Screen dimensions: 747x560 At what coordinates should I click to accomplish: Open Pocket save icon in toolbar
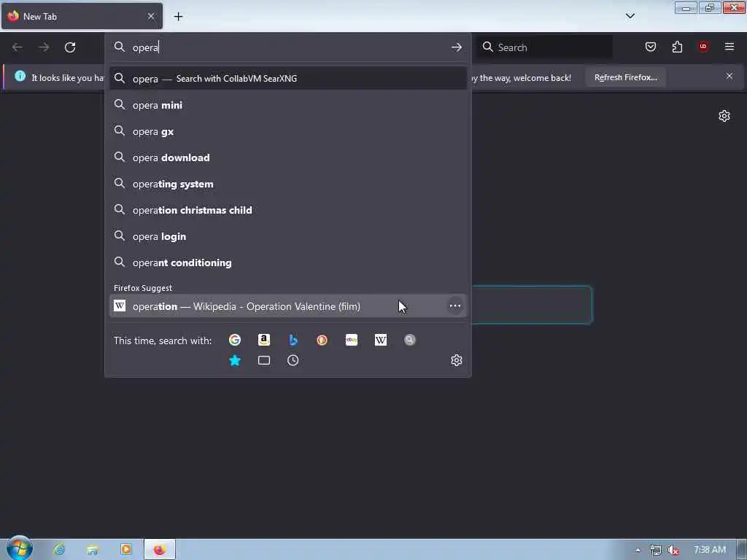click(651, 47)
